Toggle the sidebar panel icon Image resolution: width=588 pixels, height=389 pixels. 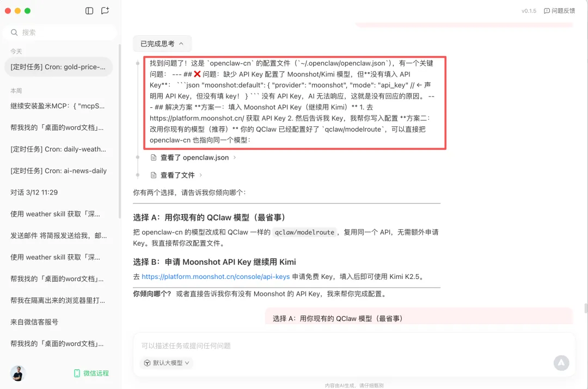89,10
